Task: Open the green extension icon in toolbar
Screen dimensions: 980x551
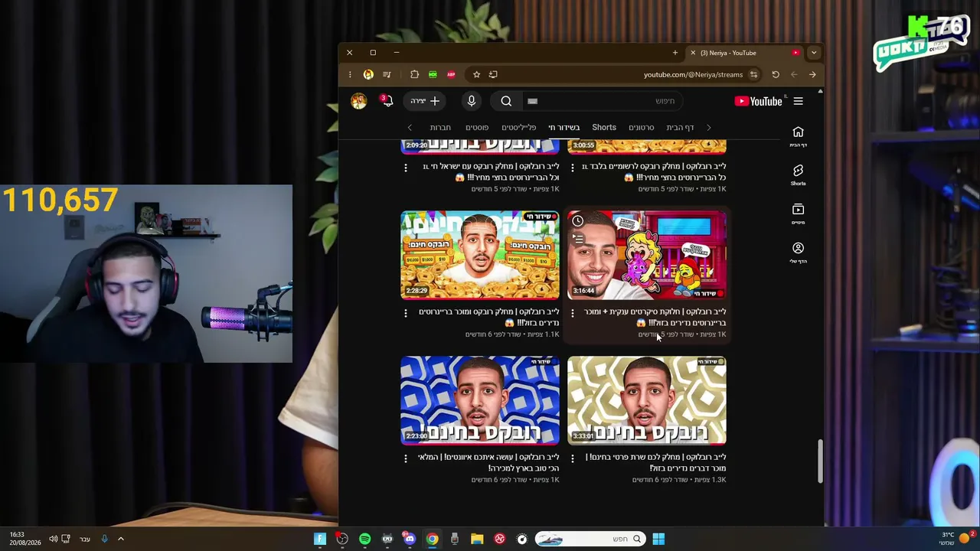Action: (433, 74)
